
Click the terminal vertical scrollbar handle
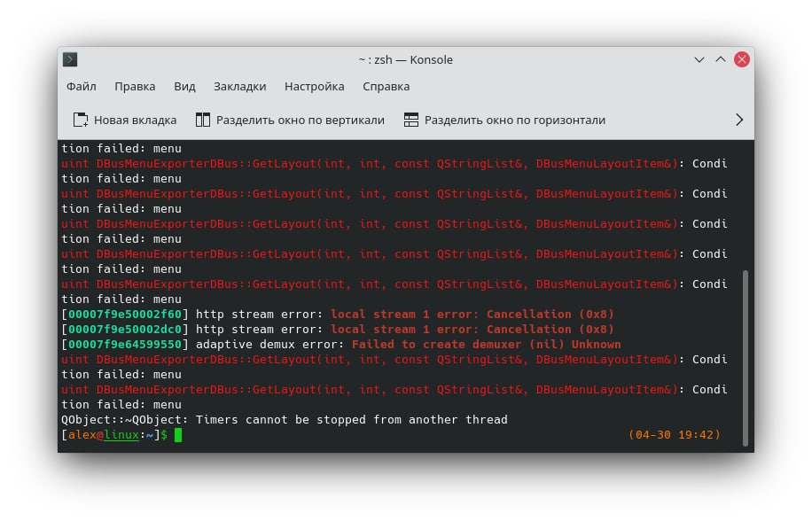(746, 358)
